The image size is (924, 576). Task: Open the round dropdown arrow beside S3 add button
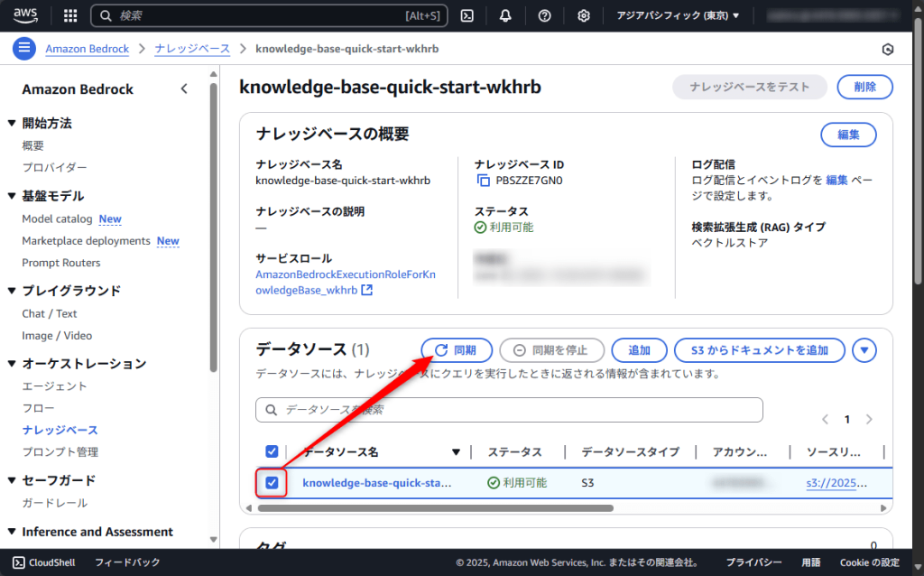pyautogui.click(x=864, y=350)
